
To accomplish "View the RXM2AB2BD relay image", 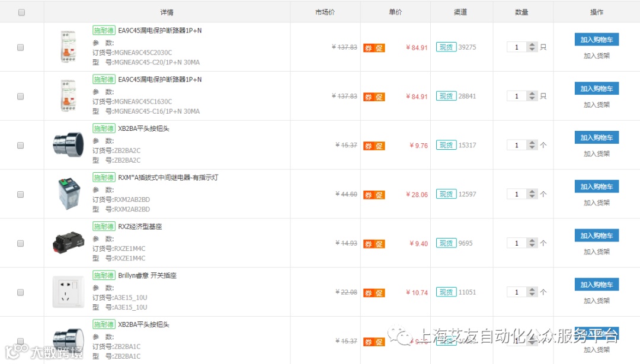I will click(x=68, y=194).
